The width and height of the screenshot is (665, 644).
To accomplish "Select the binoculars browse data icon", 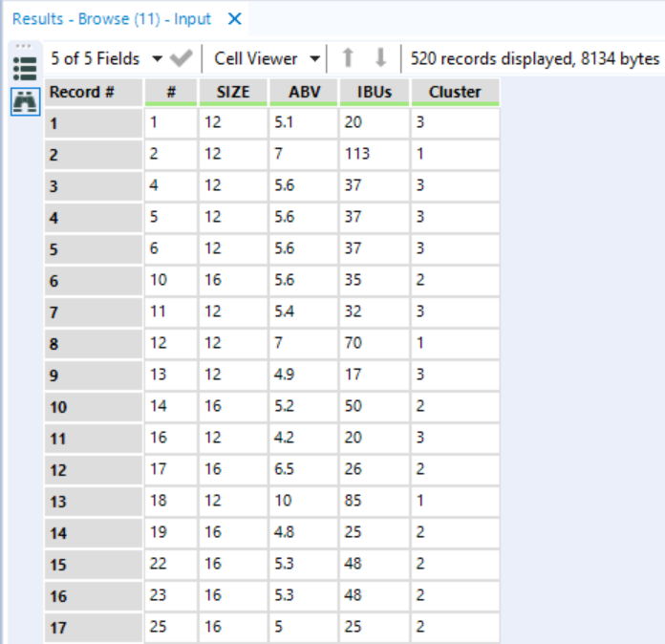I will pyautogui.click(x=24, y=101).
